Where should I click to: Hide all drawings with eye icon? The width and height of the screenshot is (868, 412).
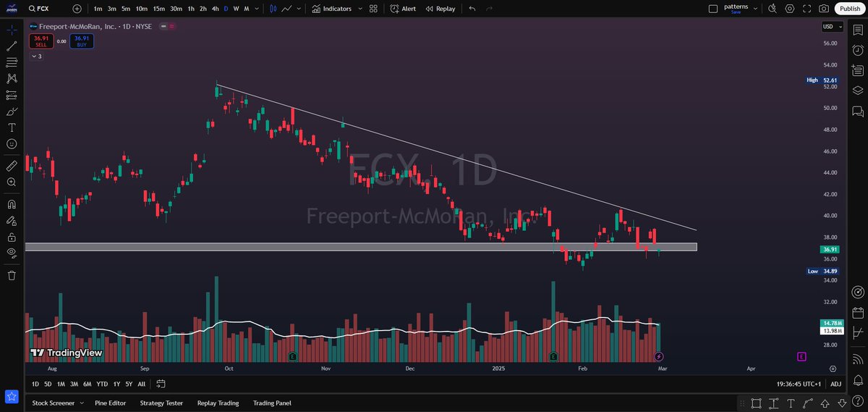[x=12, y=253]
